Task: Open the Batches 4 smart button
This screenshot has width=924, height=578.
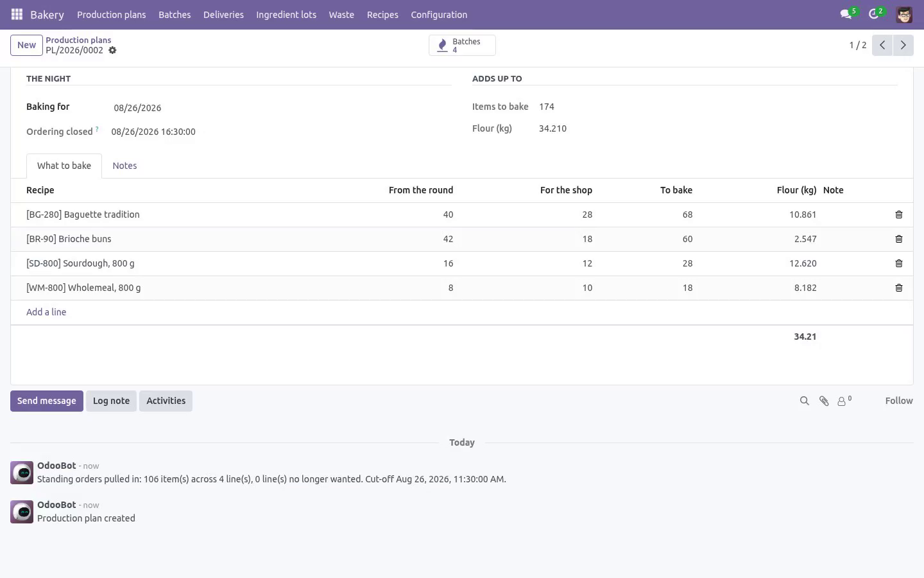Action: (462, 45)
